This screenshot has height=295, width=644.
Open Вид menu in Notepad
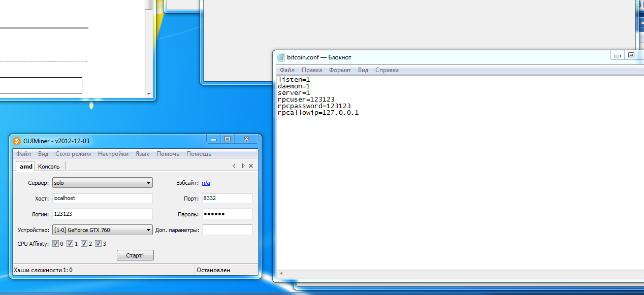point(363,70)
